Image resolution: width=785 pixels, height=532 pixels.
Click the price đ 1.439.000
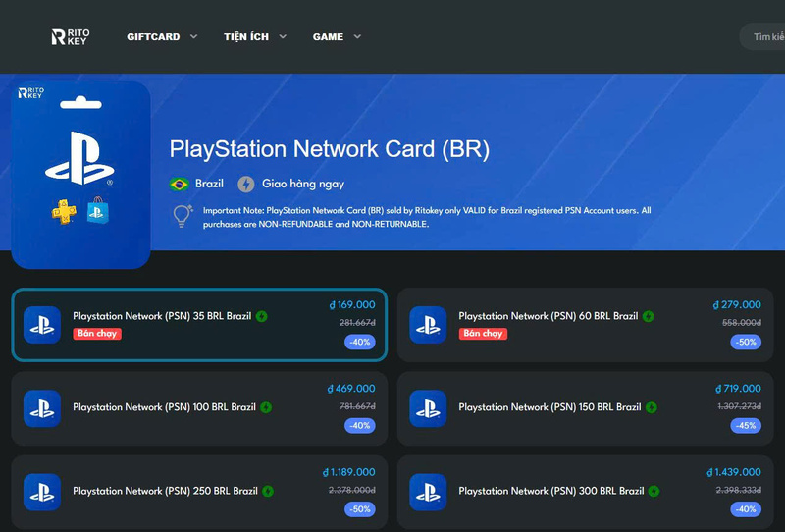pos(734,472)
